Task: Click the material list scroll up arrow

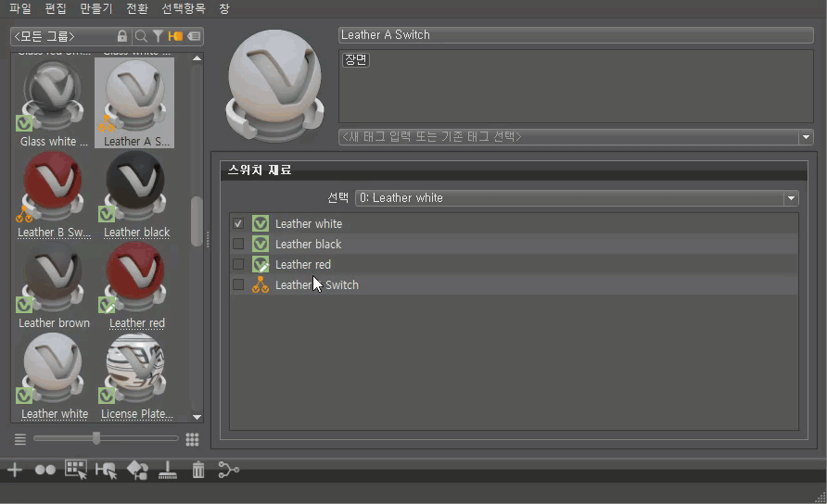Action: click(197, 58)
